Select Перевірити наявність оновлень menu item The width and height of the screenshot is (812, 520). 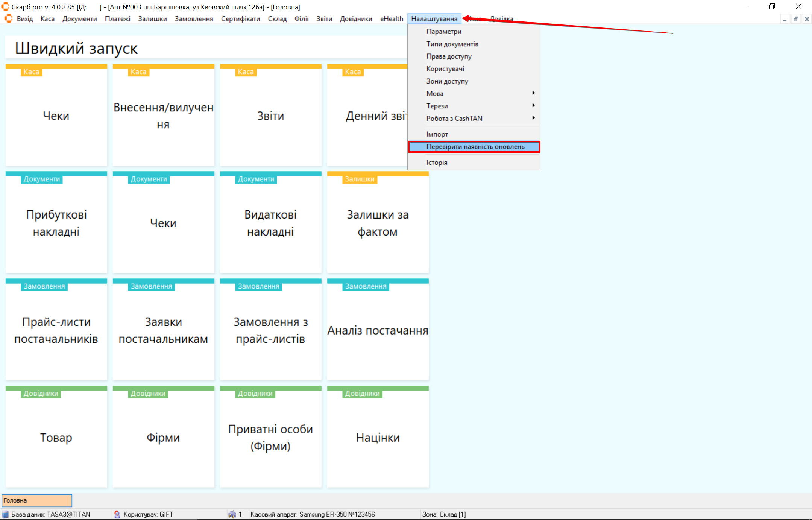475,147
